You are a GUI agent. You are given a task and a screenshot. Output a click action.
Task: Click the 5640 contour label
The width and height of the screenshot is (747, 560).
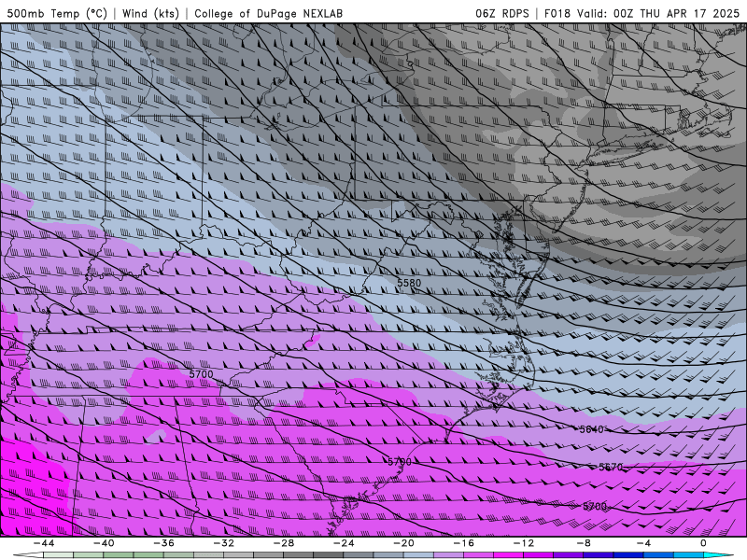coord(592,429)
